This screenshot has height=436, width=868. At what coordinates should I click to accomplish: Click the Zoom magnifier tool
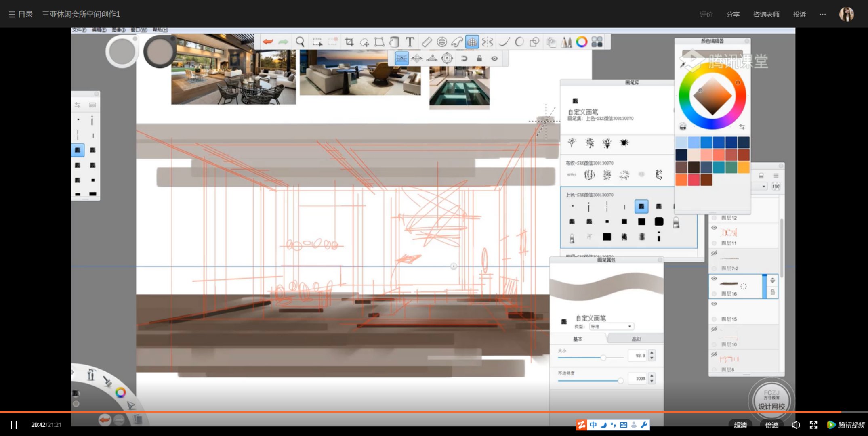(300, 42)
